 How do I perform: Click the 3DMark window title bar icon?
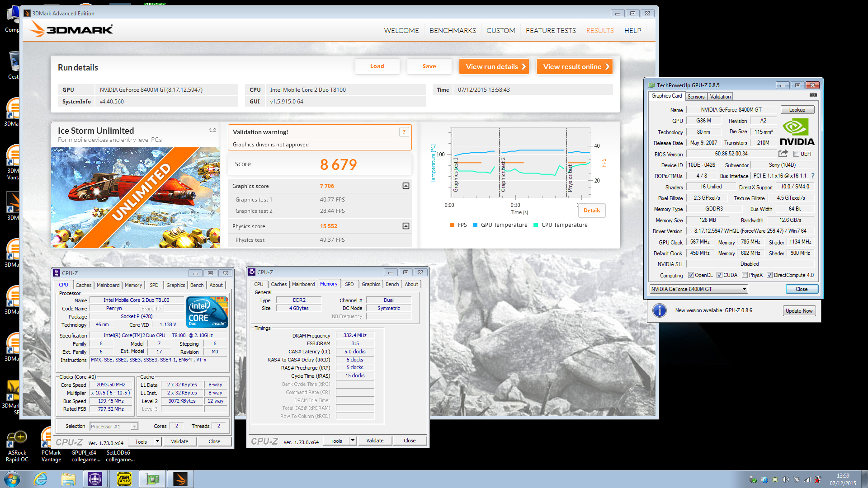27,13
